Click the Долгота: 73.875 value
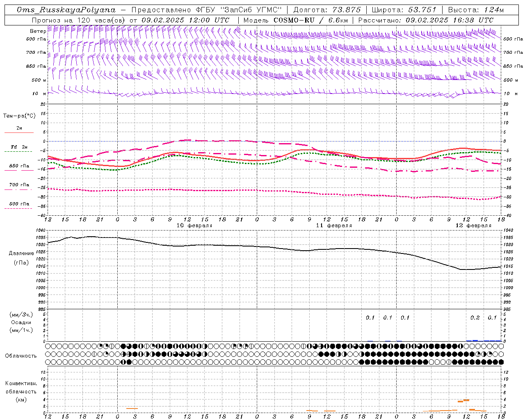 [327, 10]
